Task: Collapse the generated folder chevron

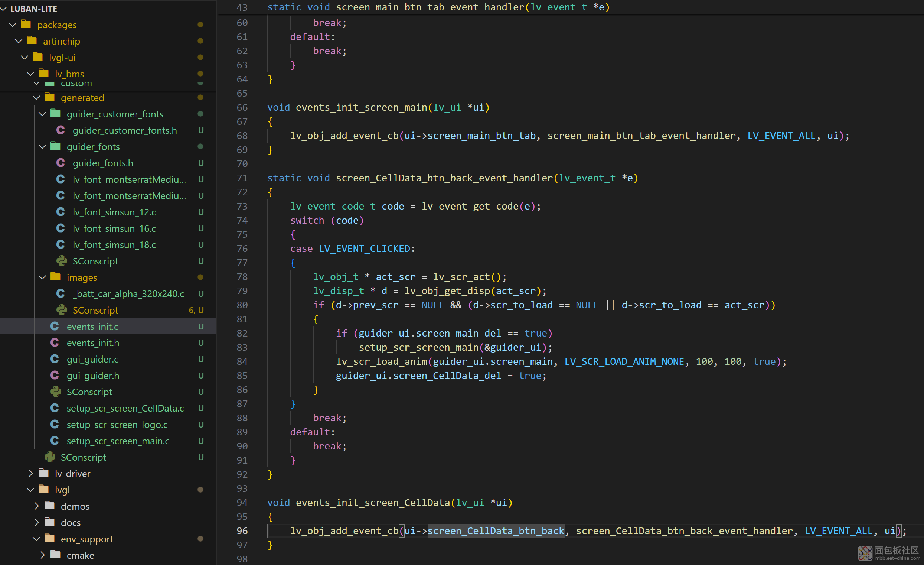Action: (x=36, y=98)
